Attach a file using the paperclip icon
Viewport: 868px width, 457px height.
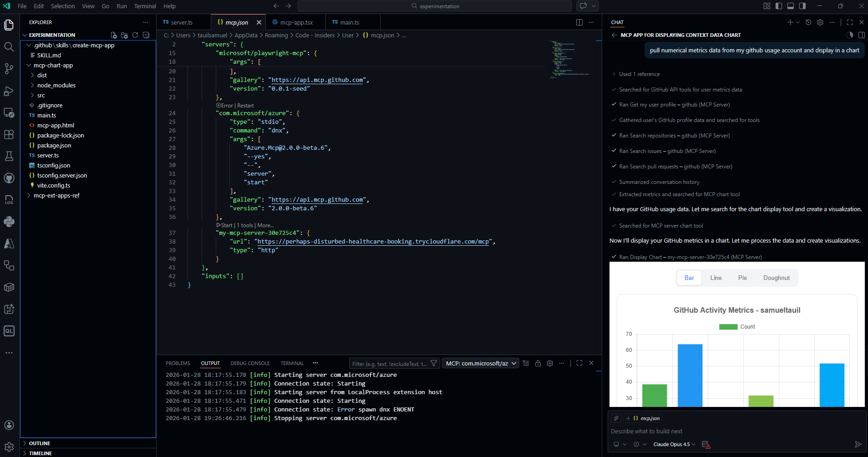617,418
